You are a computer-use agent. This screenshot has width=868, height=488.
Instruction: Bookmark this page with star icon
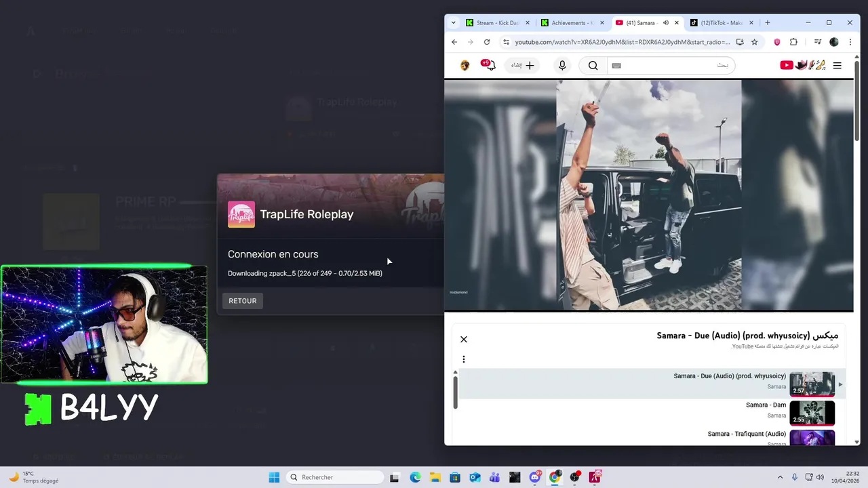coord(754,42)
